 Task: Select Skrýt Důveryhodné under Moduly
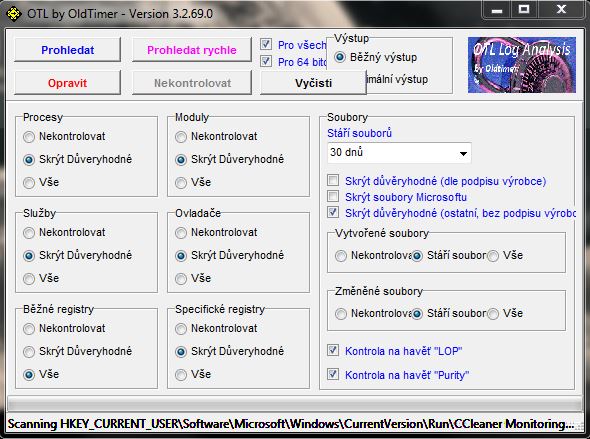[x=181, y=160]
